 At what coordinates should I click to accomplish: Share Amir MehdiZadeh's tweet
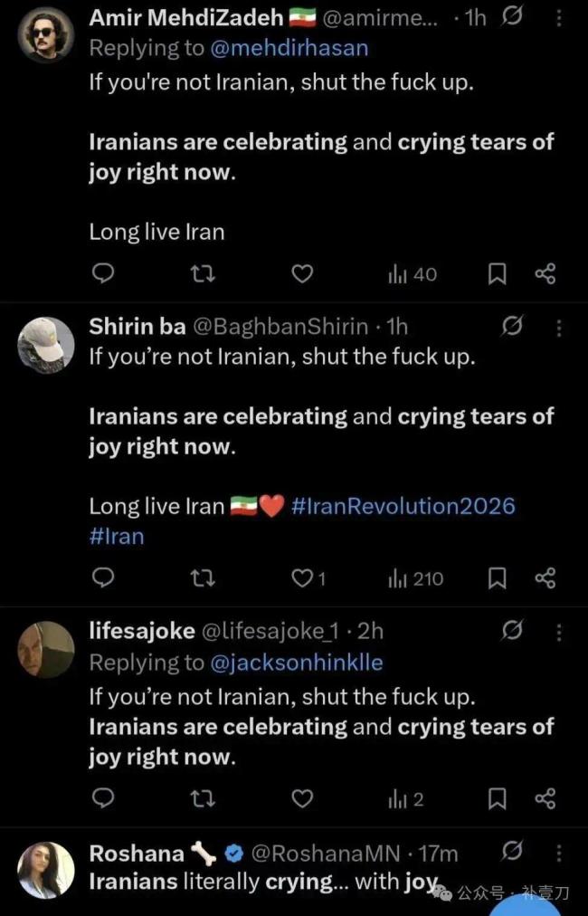(x=545, y=273)
